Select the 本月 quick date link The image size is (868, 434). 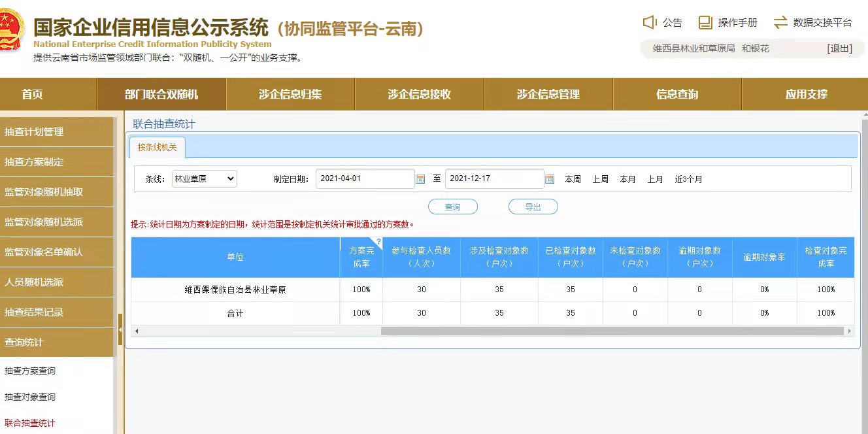[x=628, y=179]
